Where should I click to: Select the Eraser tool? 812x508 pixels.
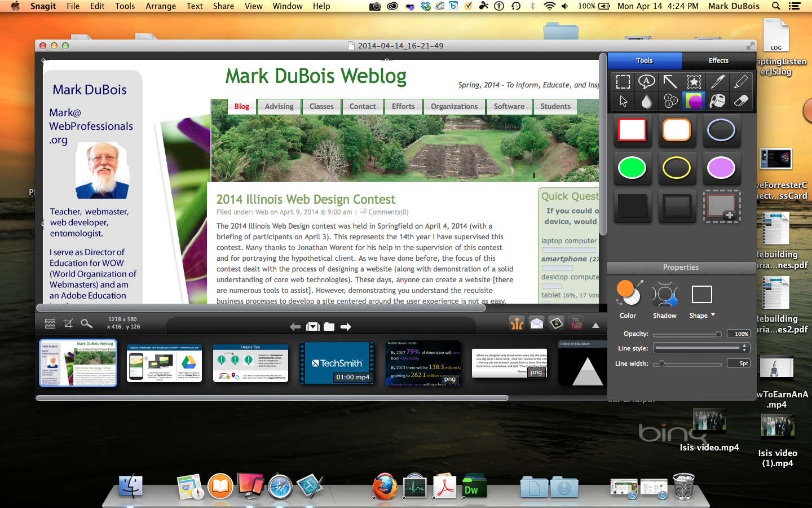coord(741,101)
